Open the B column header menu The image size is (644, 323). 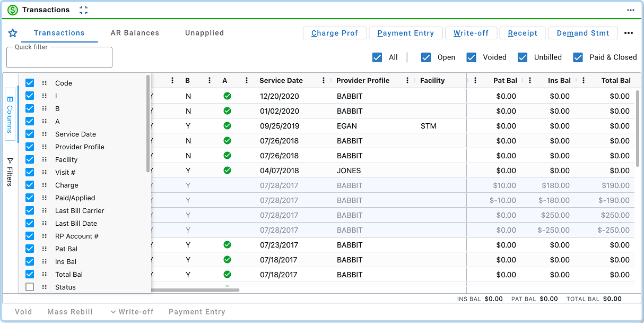(x=210, y=81)
